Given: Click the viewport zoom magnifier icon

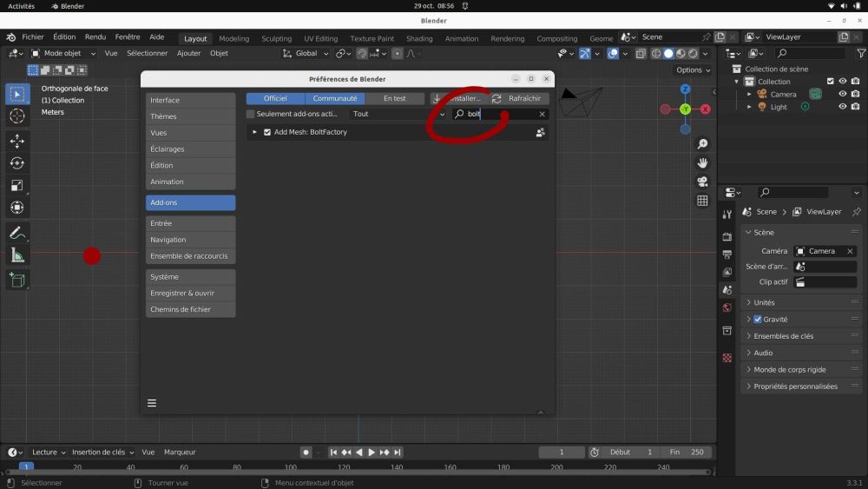Looking at the screenshot, I should 702,144.
